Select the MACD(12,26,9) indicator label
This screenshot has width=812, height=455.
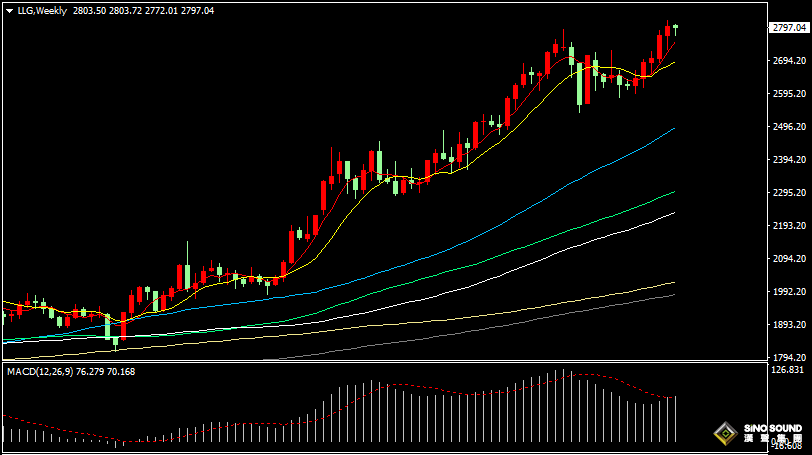pos(40,372)
